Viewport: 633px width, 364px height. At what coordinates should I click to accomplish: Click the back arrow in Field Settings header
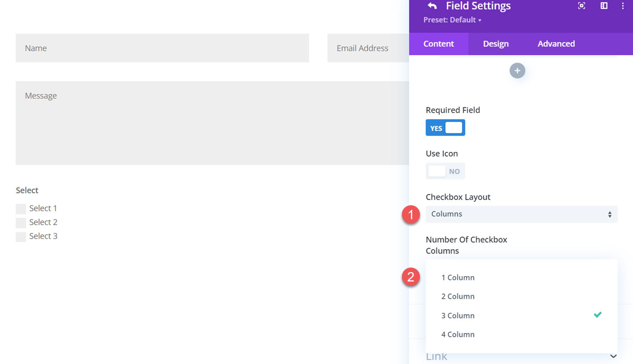pos(432,6)
